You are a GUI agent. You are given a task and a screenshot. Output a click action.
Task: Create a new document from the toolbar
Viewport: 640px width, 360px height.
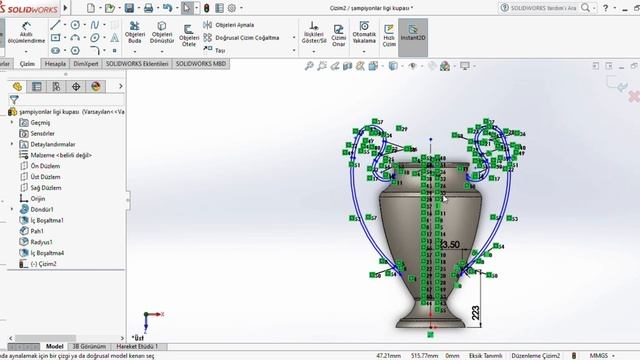(91, 8)
